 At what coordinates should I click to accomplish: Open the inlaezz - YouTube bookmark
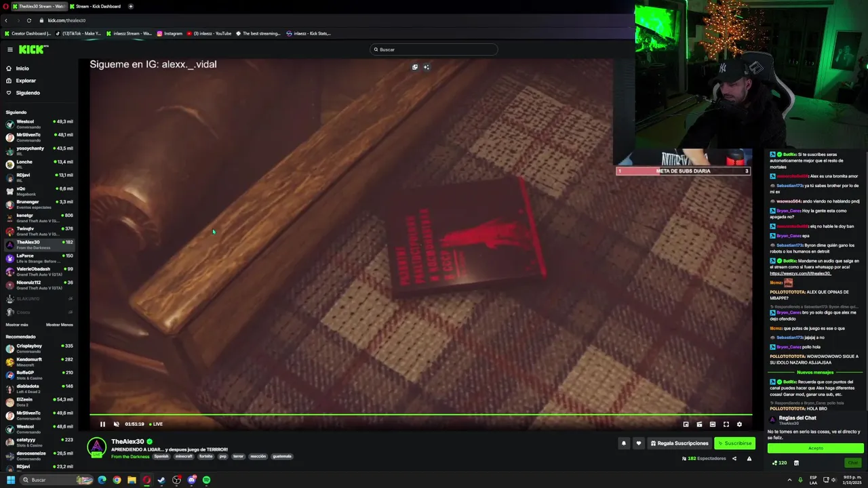pos(210,33)
